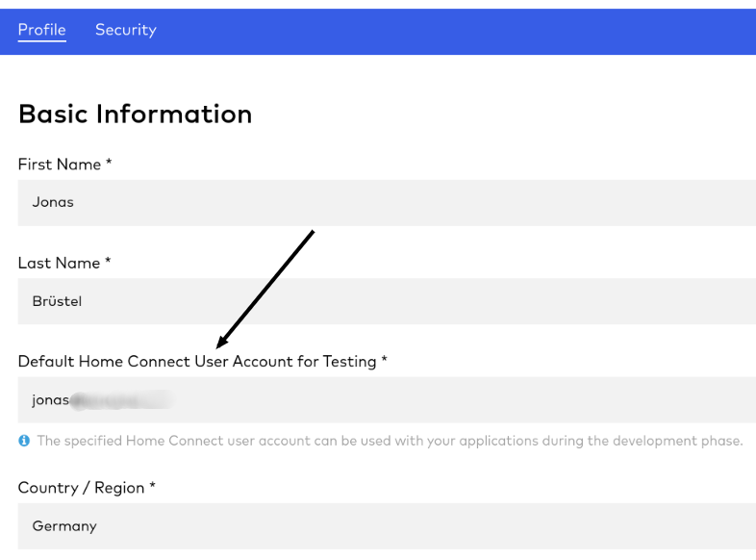Click the Basic Information heading

[135, 115]
